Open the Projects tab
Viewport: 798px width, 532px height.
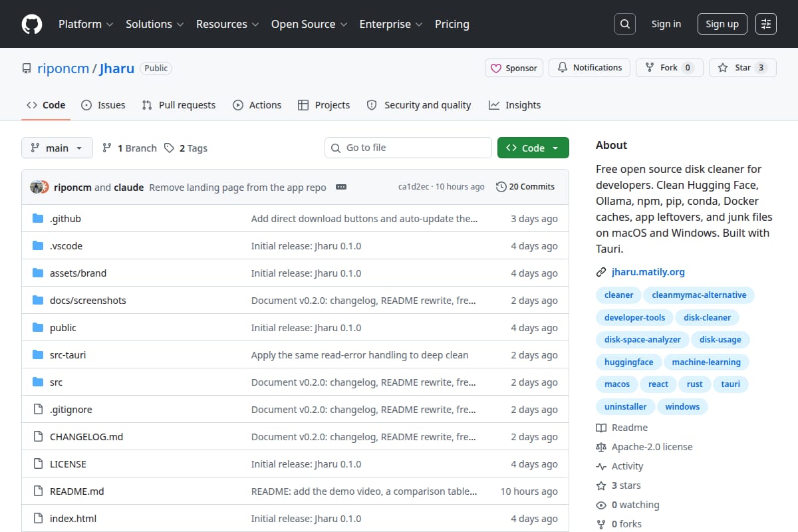(324, 105)
